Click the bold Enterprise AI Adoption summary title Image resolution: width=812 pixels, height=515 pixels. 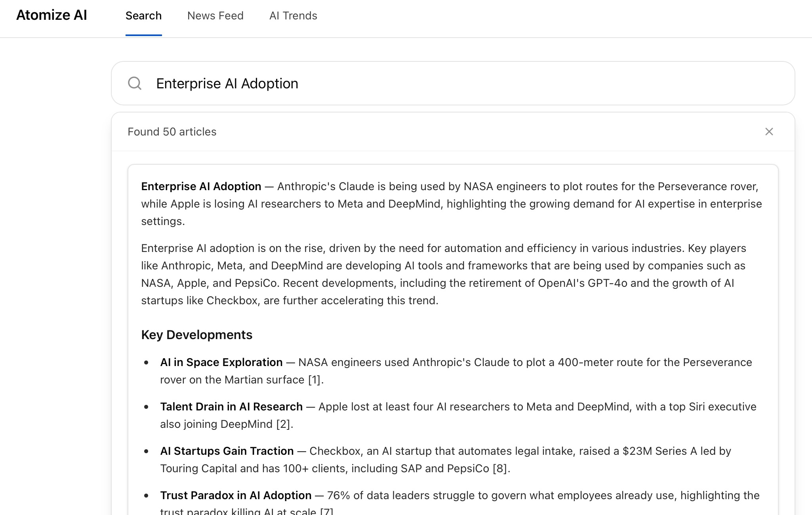[x=201, y=186]
